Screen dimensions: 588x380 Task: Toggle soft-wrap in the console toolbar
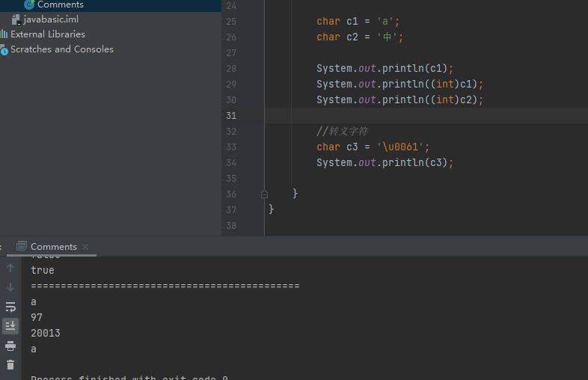(x=10, y=307)
